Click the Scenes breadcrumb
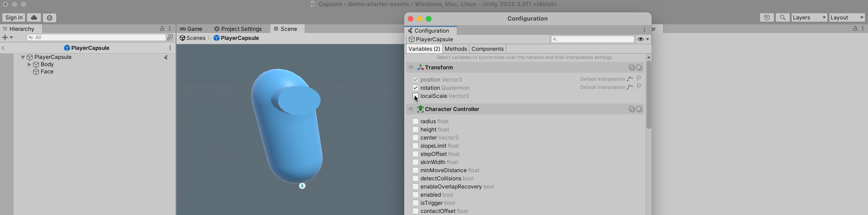Viewport: 868px width, 215px height. click(193, 38)
